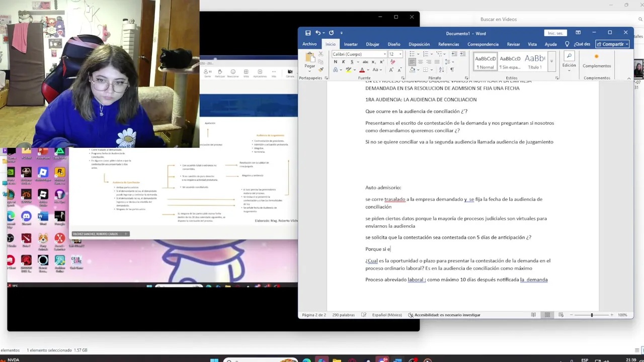Switch to Web Layout view
Screen dimensions: 644x362
(561, 315)
